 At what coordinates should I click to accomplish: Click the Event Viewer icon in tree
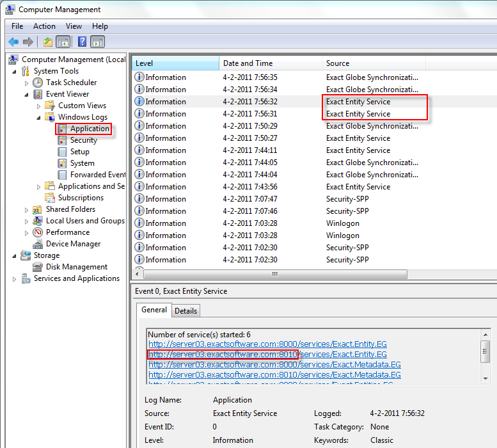click(38, 94)
